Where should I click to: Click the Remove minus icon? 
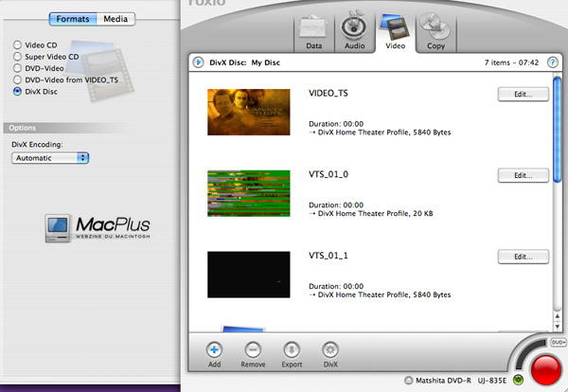253,349
